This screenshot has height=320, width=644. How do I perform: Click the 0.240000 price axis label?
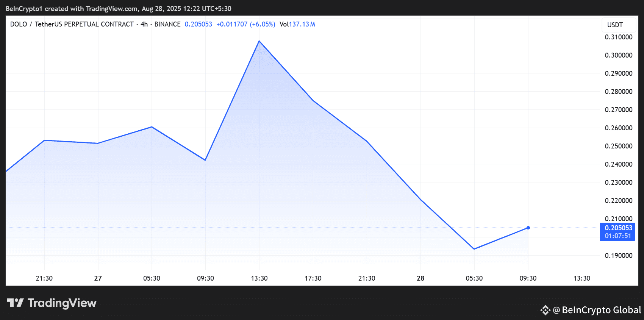619,164
